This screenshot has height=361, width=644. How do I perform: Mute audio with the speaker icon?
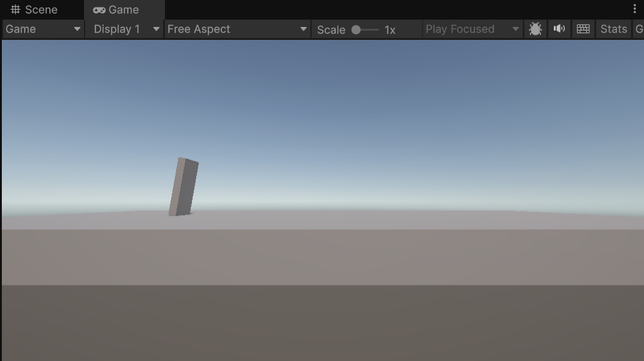(559, 29)
